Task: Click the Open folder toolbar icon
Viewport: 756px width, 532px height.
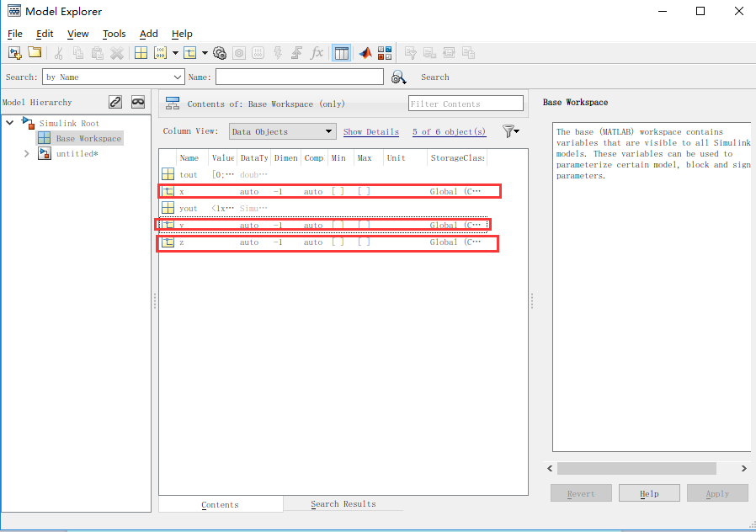Action: click(35, 52)
